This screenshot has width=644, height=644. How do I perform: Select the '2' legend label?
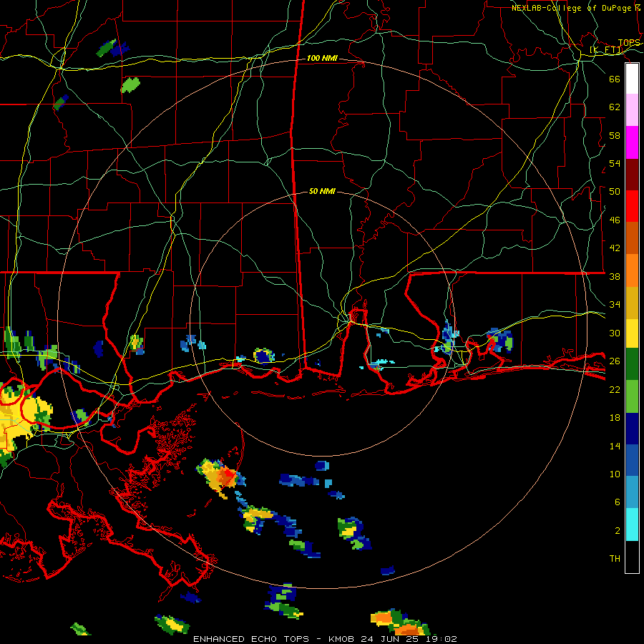point(618,531)
